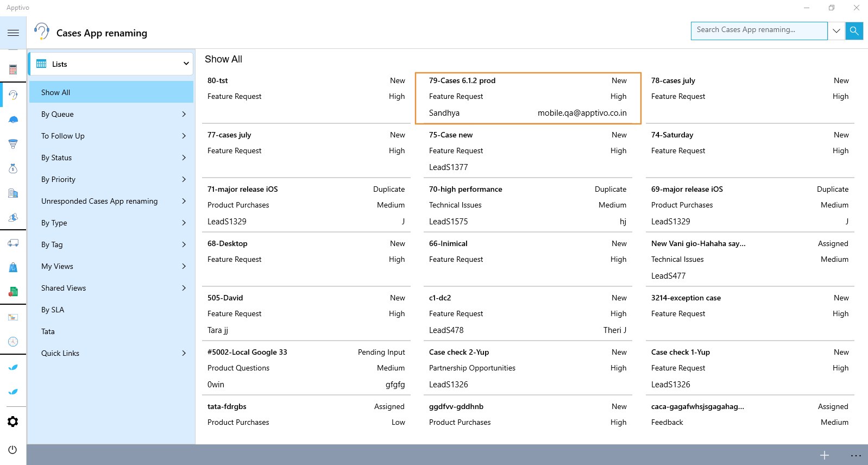Expand the By Priority list
The height and width of the screenshot is (465, 868).
(x=111, y=179)
